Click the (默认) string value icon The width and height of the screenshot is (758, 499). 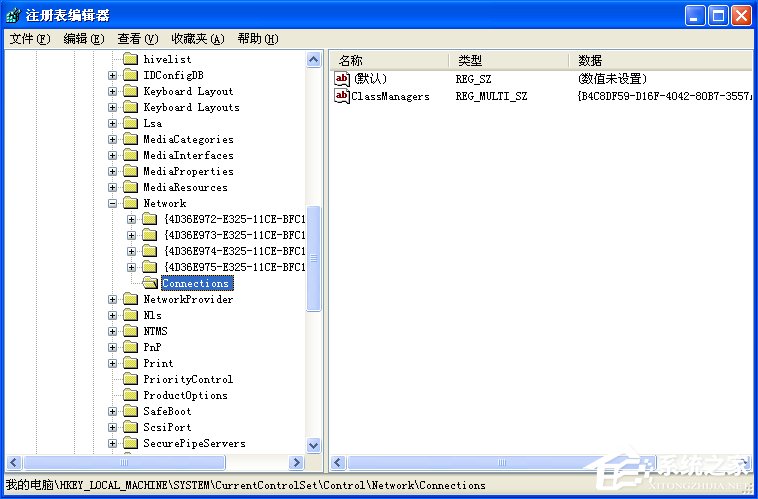pyautogui.click(x=342, y=79)
